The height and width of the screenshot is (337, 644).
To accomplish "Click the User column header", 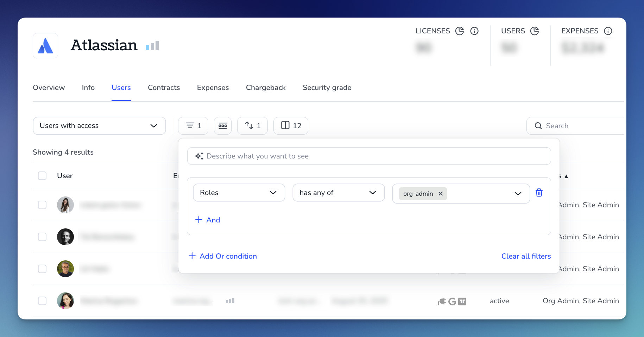I will coord(65,176).
